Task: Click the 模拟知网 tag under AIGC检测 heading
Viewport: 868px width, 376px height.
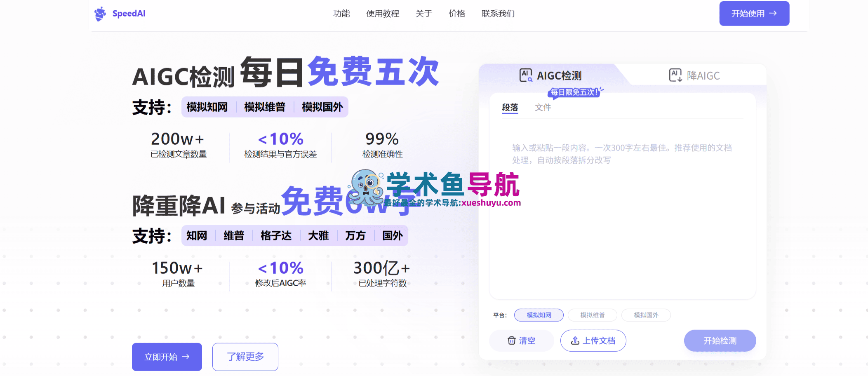Action: point(207,107)
